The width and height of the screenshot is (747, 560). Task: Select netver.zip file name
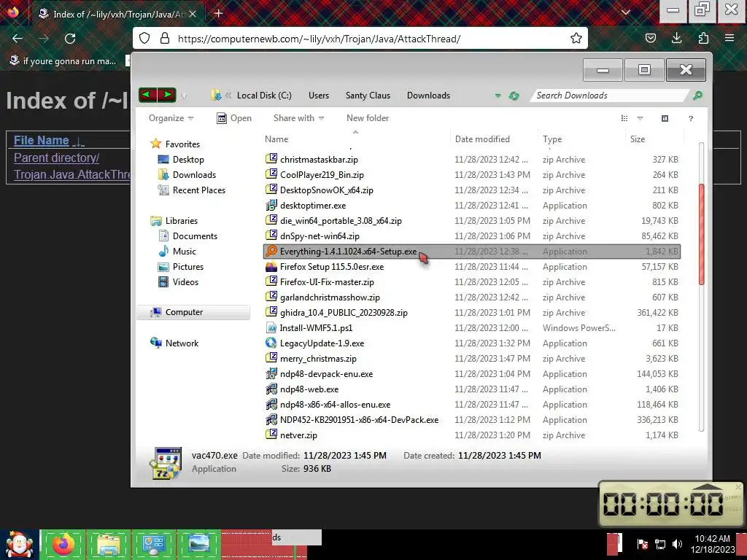(x=298, y=435)
